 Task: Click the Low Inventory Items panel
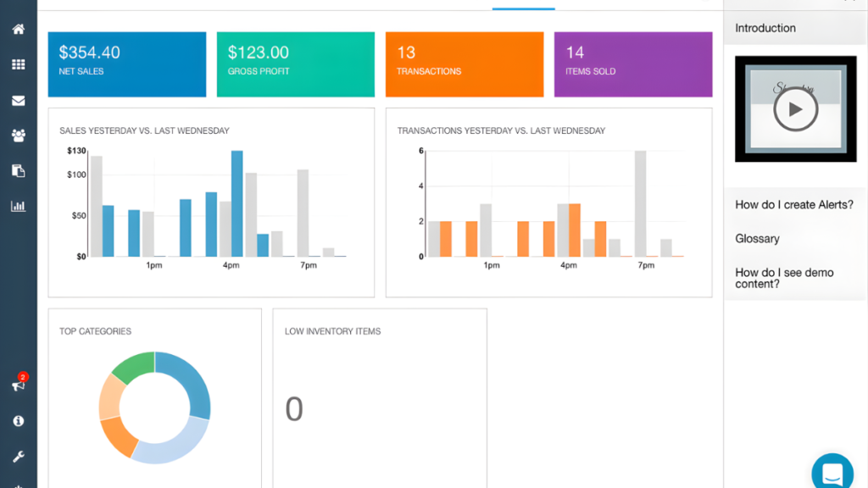coord(379,398)
